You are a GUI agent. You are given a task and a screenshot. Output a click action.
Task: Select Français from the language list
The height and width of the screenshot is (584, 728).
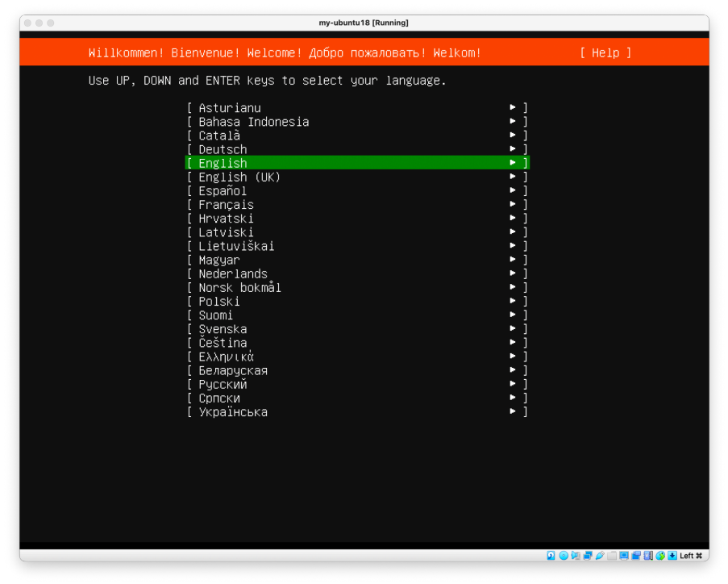pos(357,204)
